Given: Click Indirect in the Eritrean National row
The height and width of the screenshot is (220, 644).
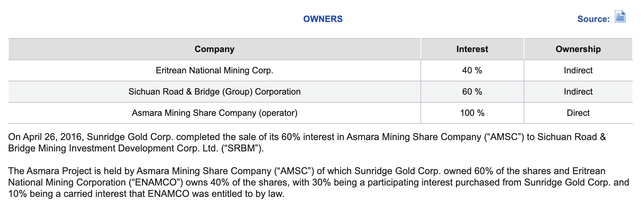Looking at the screenshot, I should click(578, 70).
